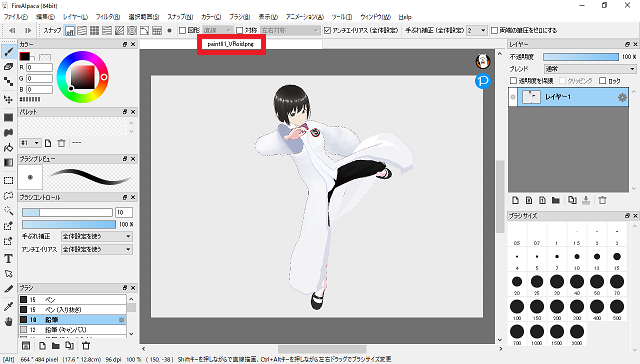Screen dimensions: 640x364
Task: Add new brush in Brush panel
Action: tap(42, 346)
